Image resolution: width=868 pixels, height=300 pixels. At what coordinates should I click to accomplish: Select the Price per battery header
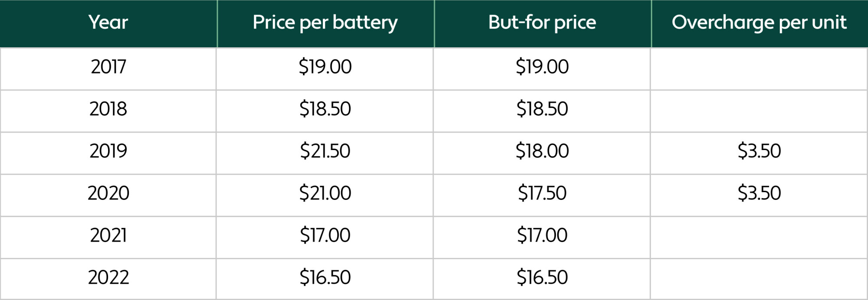coord(325,23)
